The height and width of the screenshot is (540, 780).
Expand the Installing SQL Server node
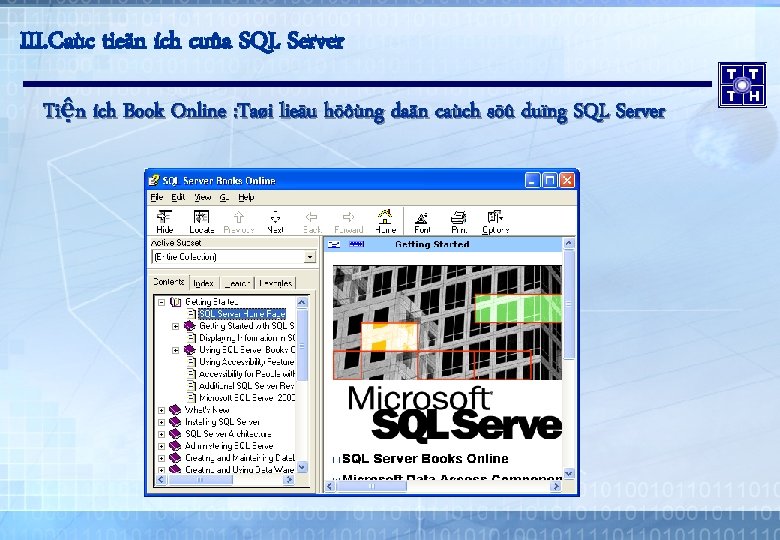pos(161,422)
